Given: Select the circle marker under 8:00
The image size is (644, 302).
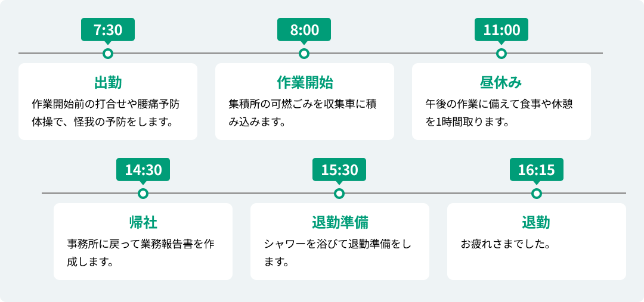Looking at the screenshot, I should 304,54.
